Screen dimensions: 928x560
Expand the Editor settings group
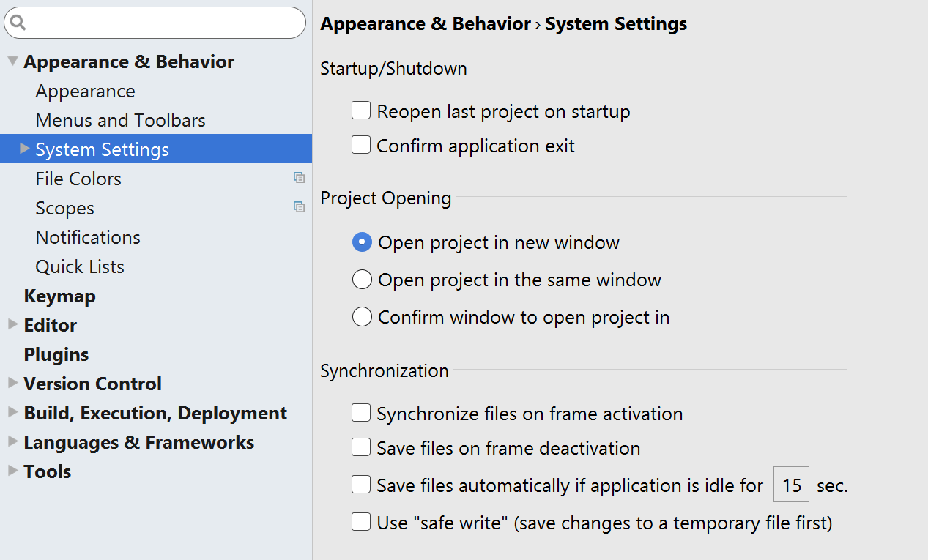(12, 324)
